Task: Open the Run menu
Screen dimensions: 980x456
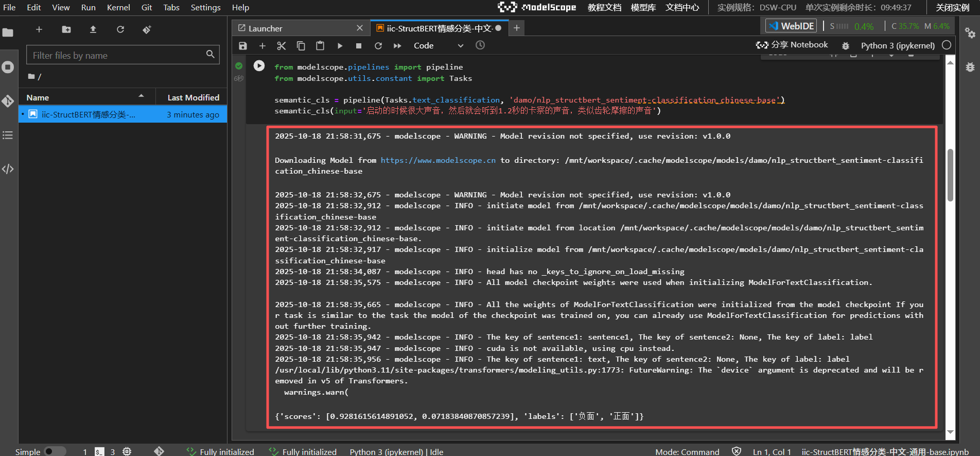Action: point(89,7)
